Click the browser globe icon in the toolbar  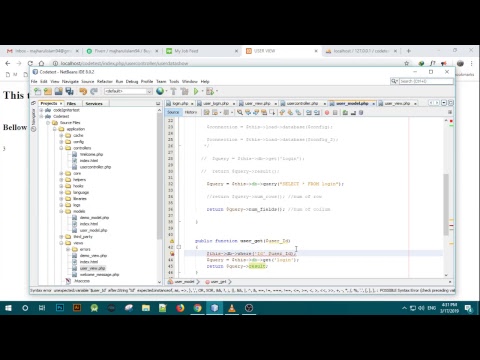(x=160, y=91)
